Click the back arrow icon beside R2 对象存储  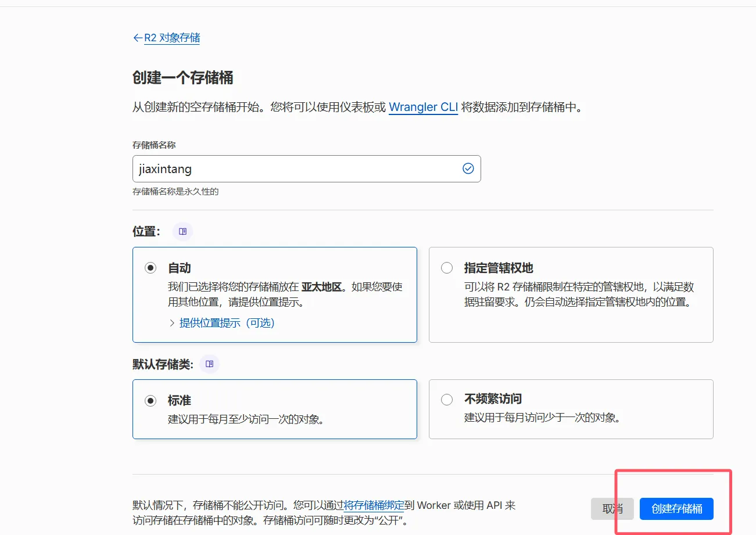138,38
